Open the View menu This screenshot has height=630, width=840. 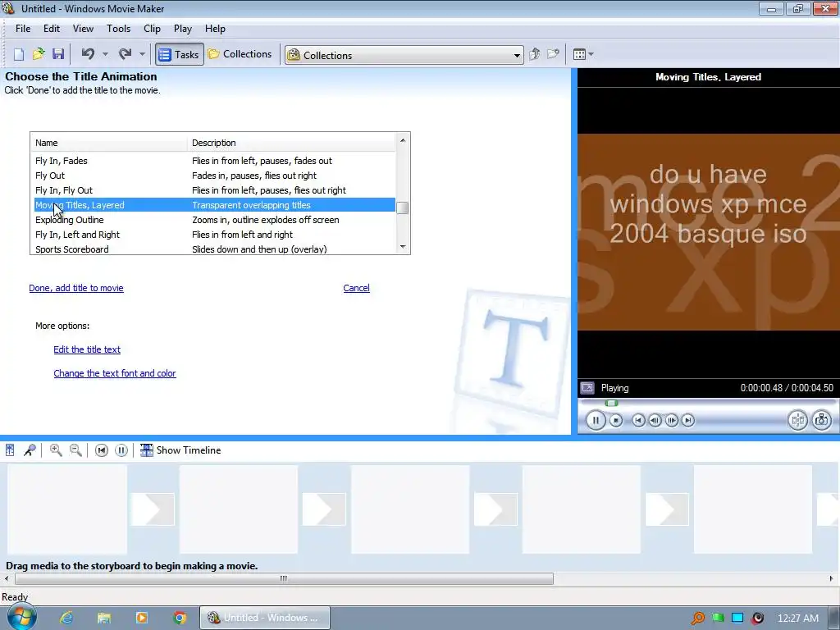click(83, 29)
